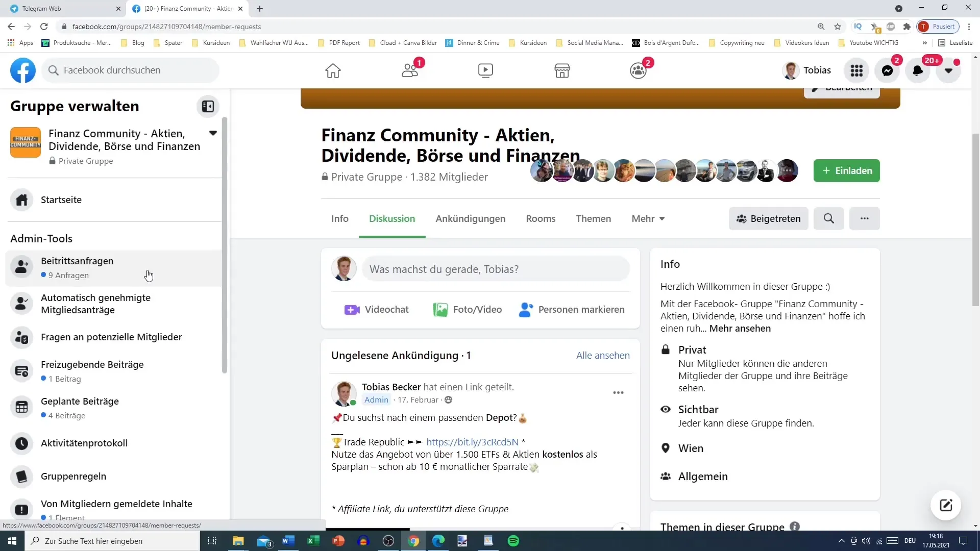The height and width of the screenshot is (551, 980).
Task: Click the Facebook logo
Action: tap(23, 70)
